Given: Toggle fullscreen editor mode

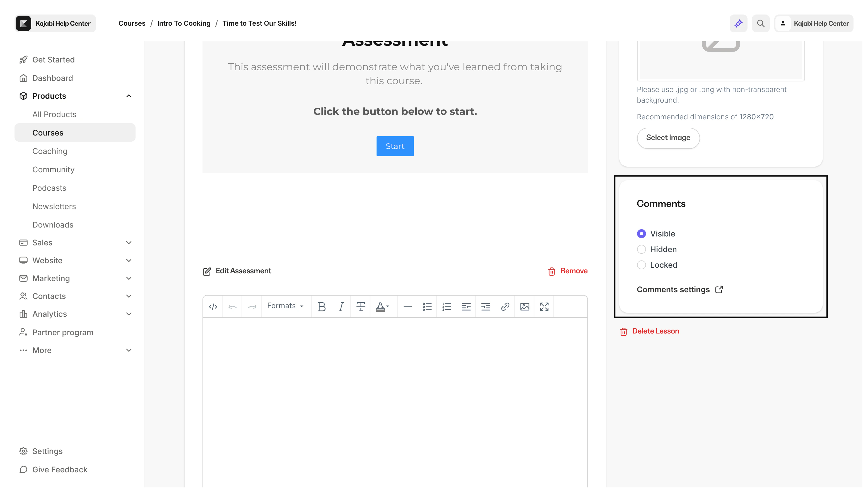Looking at the screenshot, I should pyautogui.click(x=544, y=307).
